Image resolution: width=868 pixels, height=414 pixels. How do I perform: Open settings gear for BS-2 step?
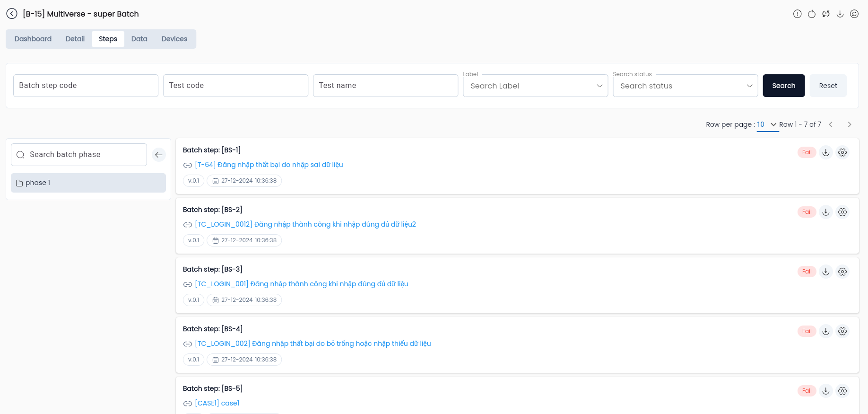[842, 212]
